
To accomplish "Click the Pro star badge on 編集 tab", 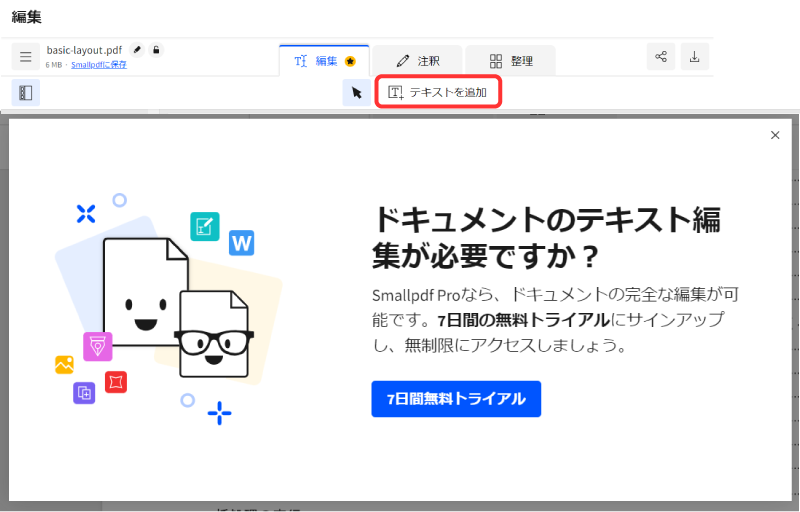I will pyautogui.click(x=350, y=61).
